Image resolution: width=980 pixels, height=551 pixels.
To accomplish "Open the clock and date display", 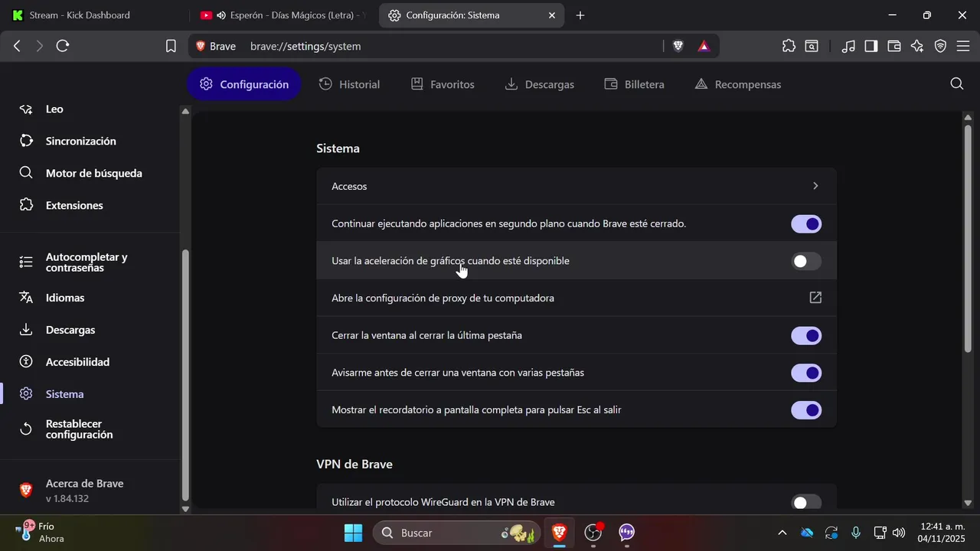I will [942, 533].
